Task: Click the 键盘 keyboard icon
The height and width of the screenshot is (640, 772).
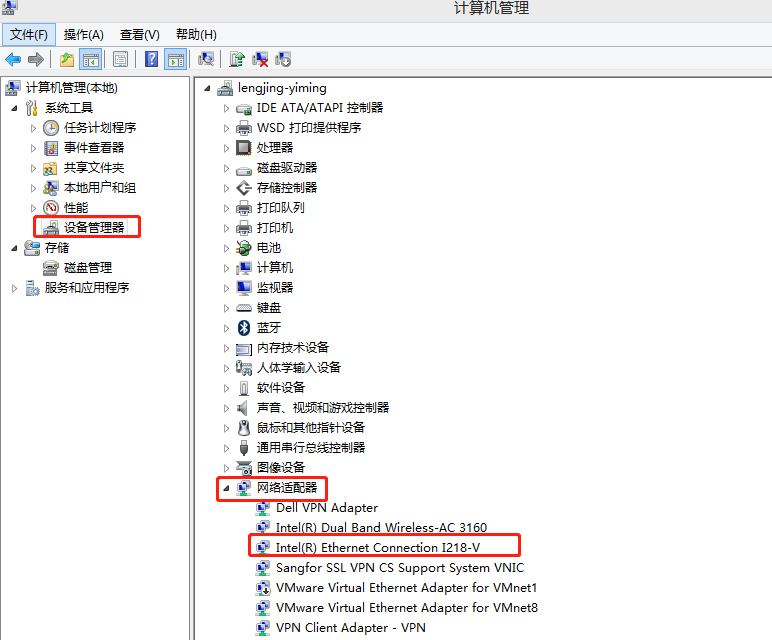Action: [x=244, y=308]
